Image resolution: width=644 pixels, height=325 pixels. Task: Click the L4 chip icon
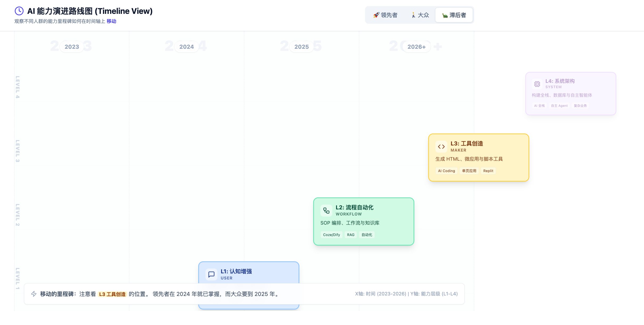coord(537,84)
